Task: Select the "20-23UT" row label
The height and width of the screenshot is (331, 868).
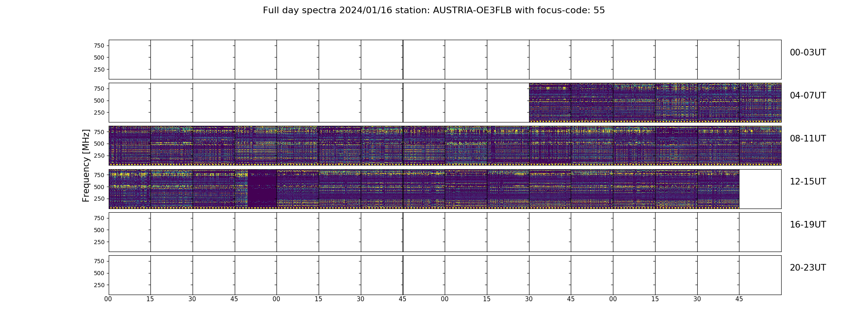Action: coord(808,268)
